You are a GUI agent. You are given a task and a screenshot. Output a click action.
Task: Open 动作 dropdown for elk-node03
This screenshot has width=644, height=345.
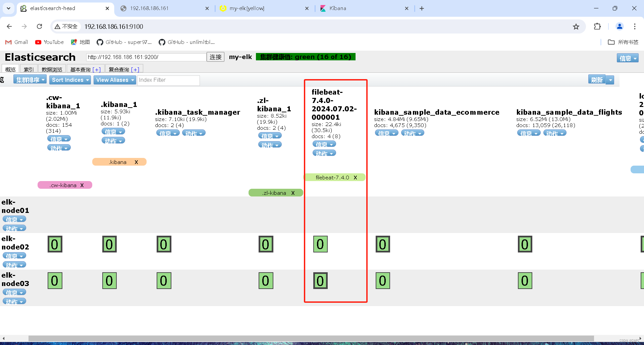tap(14, 301)
